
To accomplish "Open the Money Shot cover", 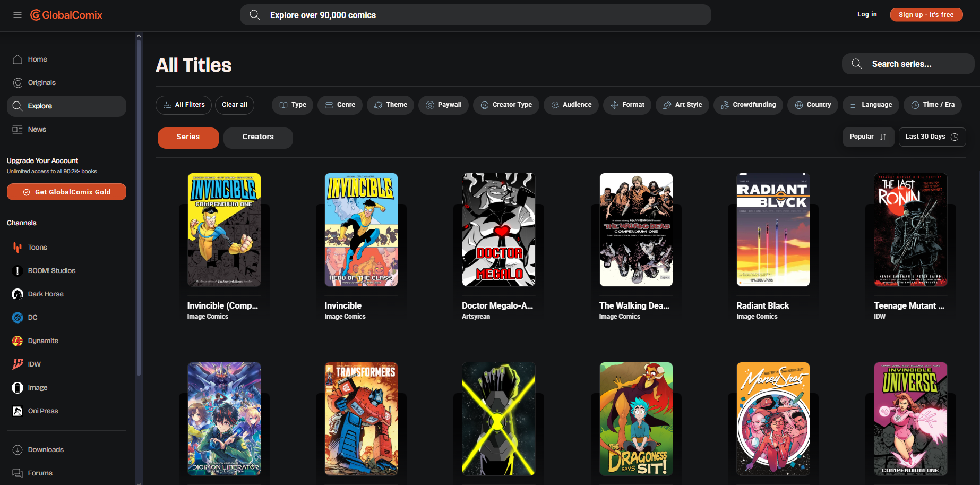I will (x=773, y=419).
